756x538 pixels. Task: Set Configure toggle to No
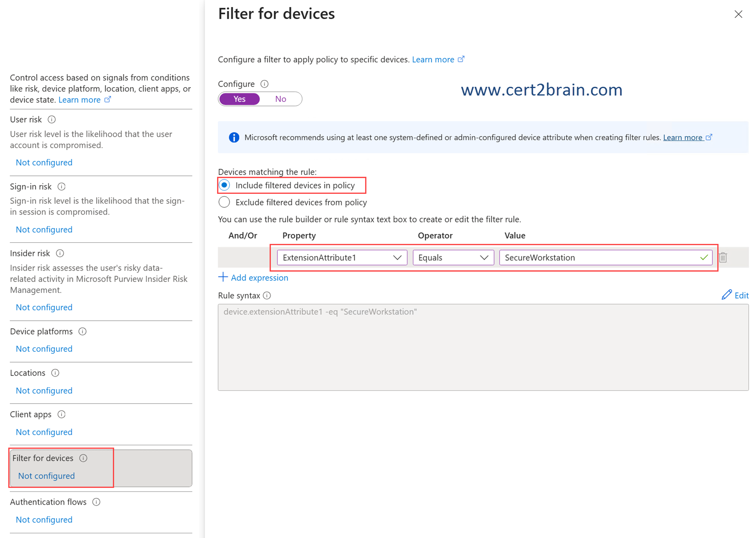click(x=281, y=99)
